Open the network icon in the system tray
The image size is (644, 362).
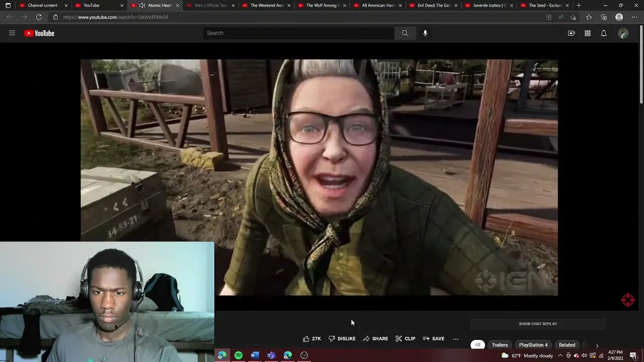pos(601,355)
